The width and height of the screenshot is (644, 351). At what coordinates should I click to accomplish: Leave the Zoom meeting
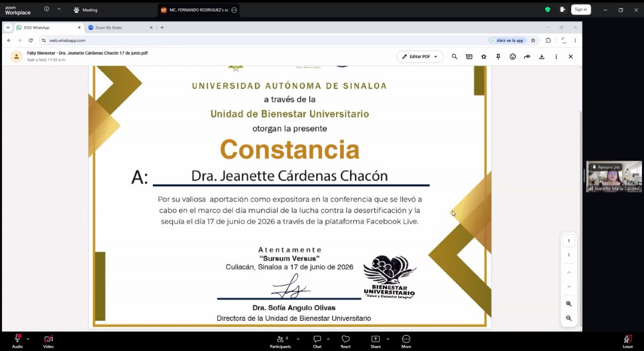[x=627, y=341]
